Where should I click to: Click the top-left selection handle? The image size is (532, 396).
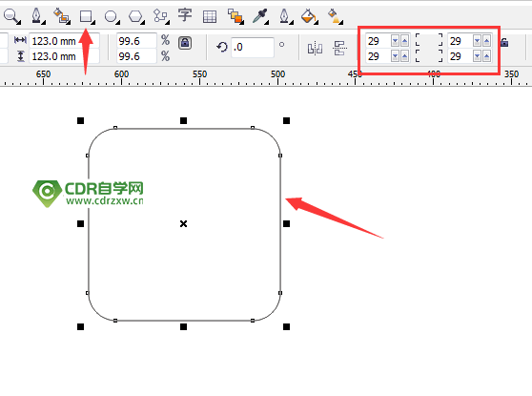click(x=80, y=120)
